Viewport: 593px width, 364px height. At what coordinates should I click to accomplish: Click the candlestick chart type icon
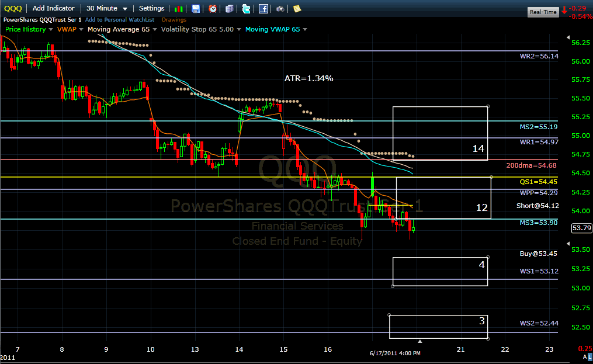click(179, 8)
